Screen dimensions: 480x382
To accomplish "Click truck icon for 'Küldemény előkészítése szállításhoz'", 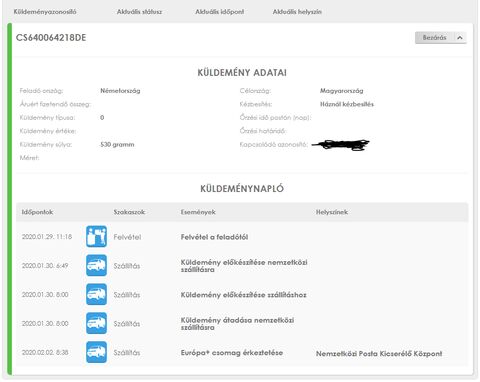I will coord(96,294).
